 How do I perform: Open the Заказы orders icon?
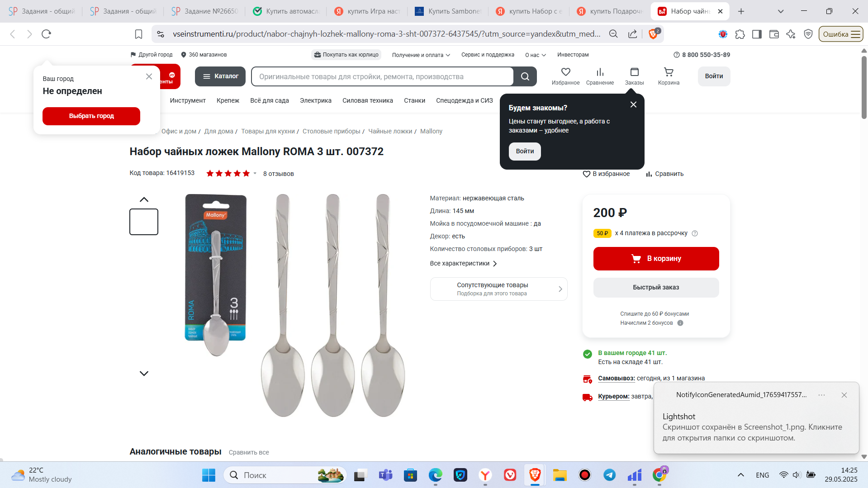[634, 72]
